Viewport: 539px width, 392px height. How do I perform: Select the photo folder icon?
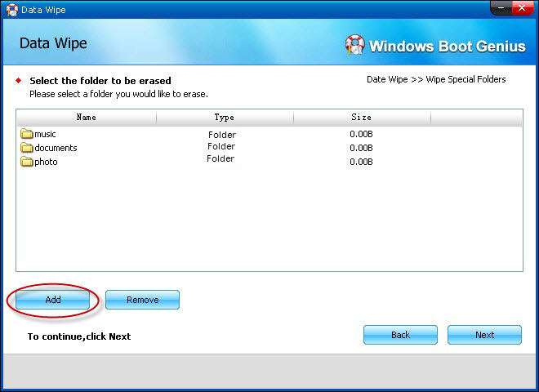[x=27, y=162]
